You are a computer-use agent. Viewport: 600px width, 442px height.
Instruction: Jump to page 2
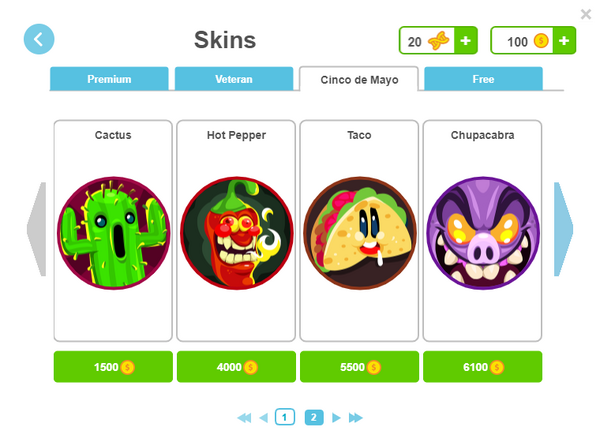coord(314,417)
